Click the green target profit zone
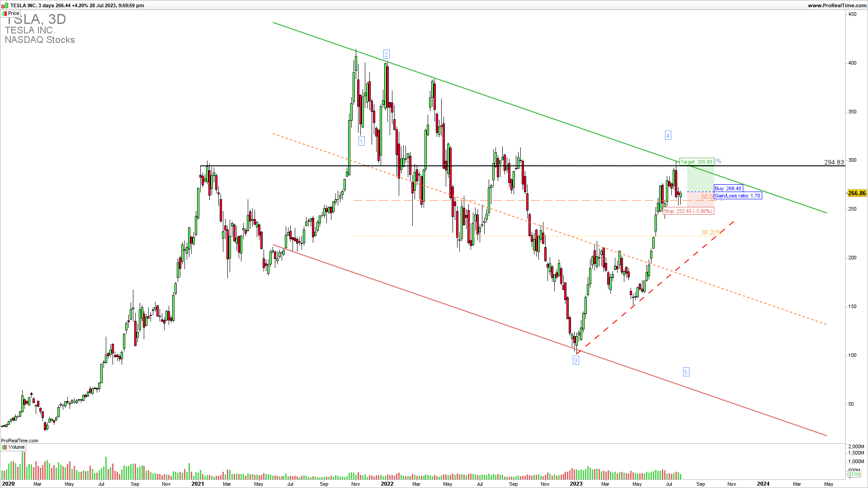The height and width of the screenshot is (488, 868). pyautogui.click(x=700, y=178)
